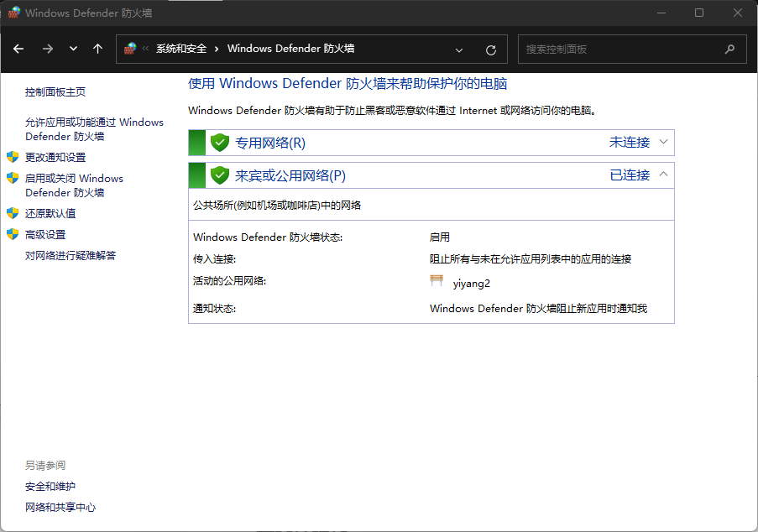Click 来宾或公用网络(P) heading
Viewport: 758px width, 532px height.
tap(290, 175)
